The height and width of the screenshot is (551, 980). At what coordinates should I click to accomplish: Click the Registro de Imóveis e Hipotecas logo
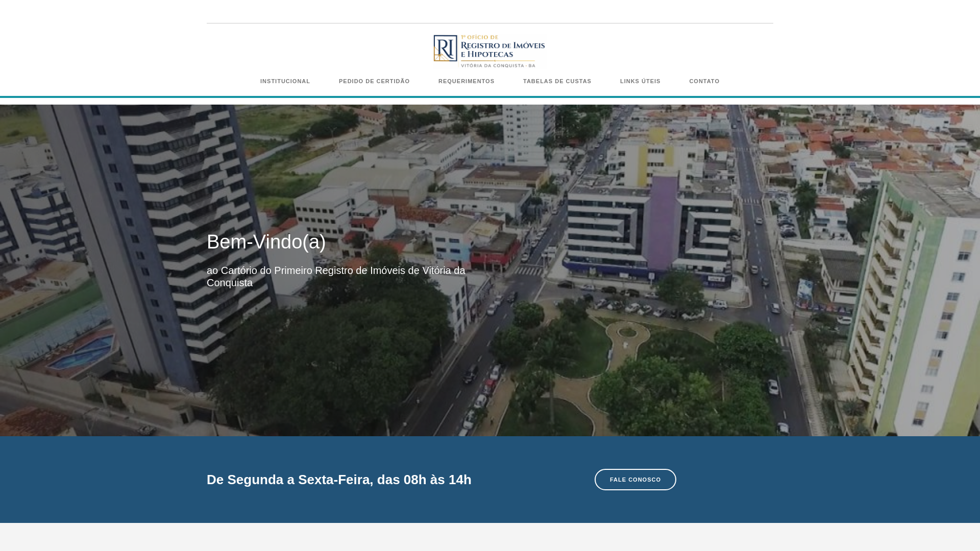pos(489,51)
